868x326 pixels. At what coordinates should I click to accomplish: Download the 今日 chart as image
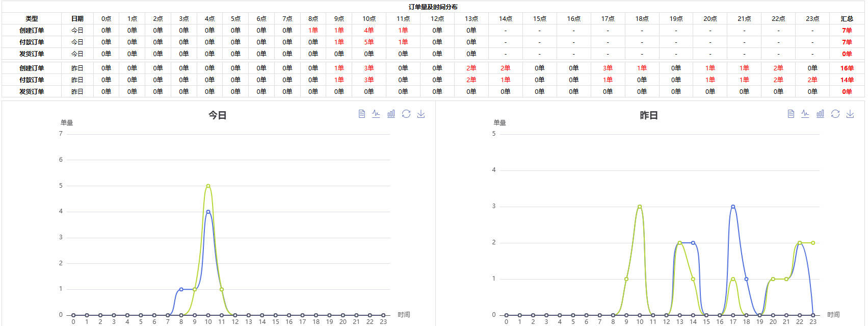421,114
